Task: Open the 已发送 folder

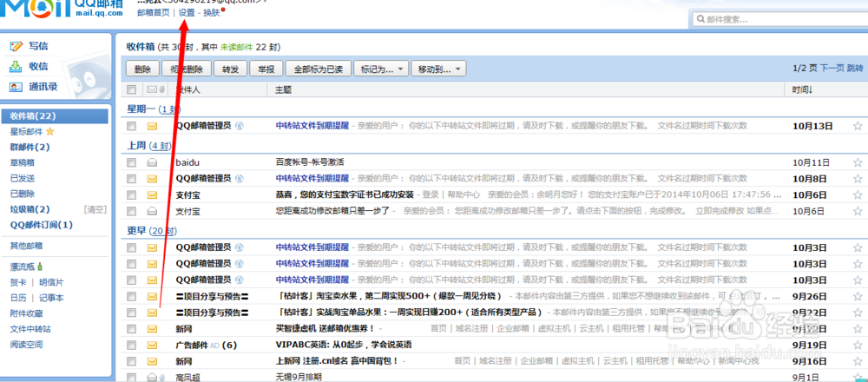Action: 23,178
